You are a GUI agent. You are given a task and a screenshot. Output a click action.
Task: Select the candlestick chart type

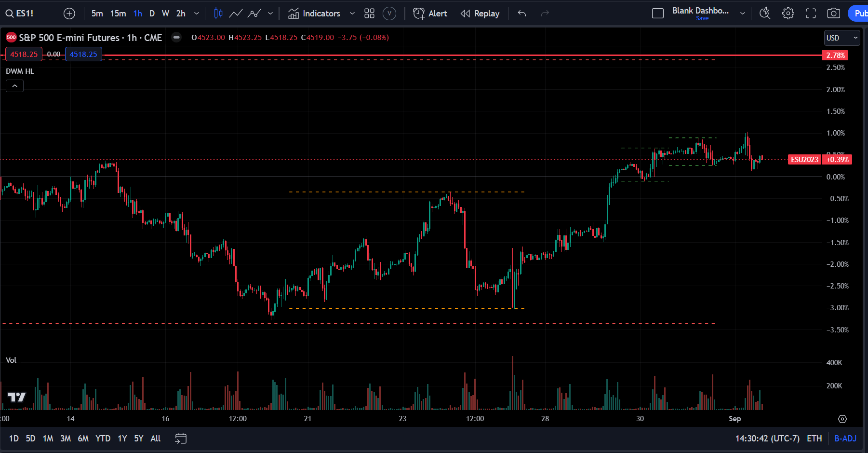click(x=218, y=13)
